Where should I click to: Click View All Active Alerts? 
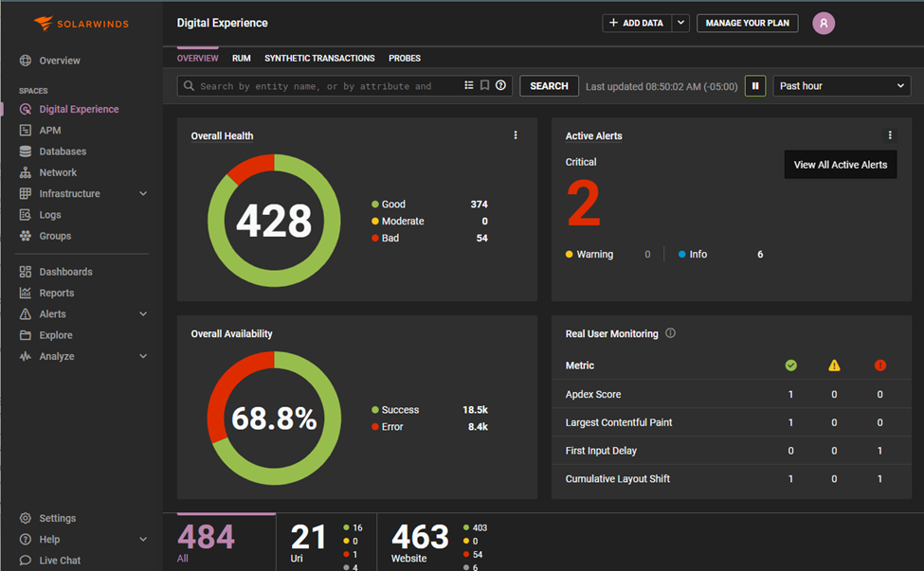pyautogui.click(x=840, y=164)
